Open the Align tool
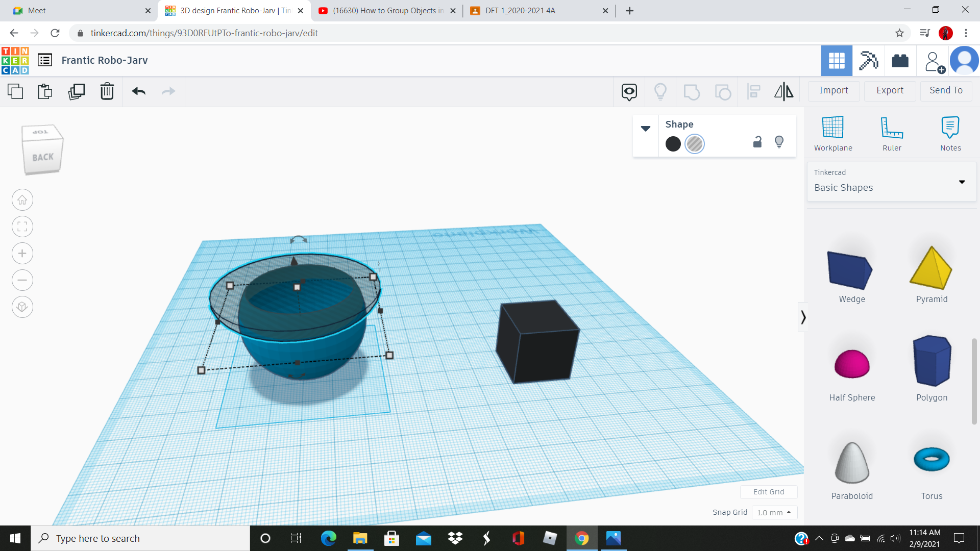The image size is (980, 551). tap(753, 92)
